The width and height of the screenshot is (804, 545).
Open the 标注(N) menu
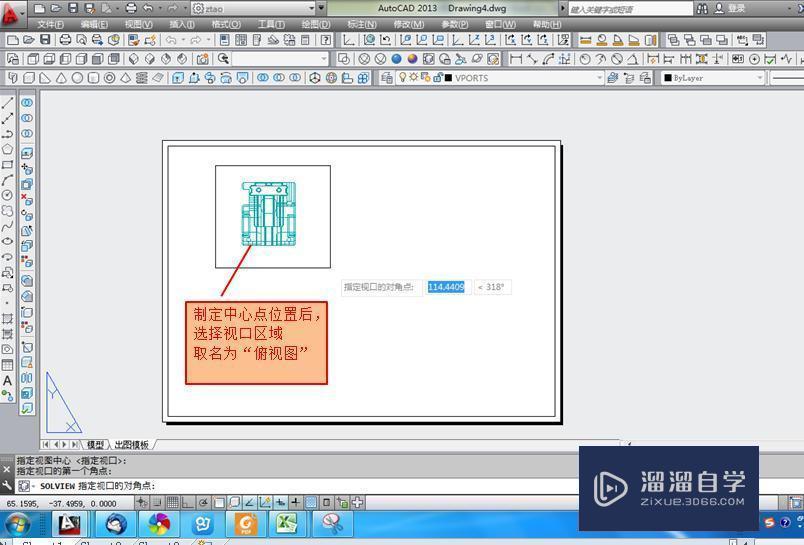pos(361,25)
